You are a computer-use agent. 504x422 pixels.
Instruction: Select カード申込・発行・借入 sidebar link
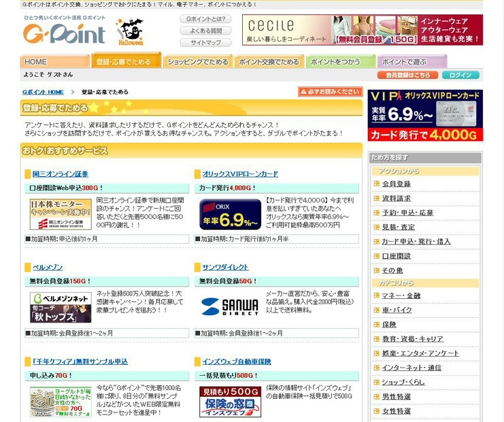pos(416,242)
